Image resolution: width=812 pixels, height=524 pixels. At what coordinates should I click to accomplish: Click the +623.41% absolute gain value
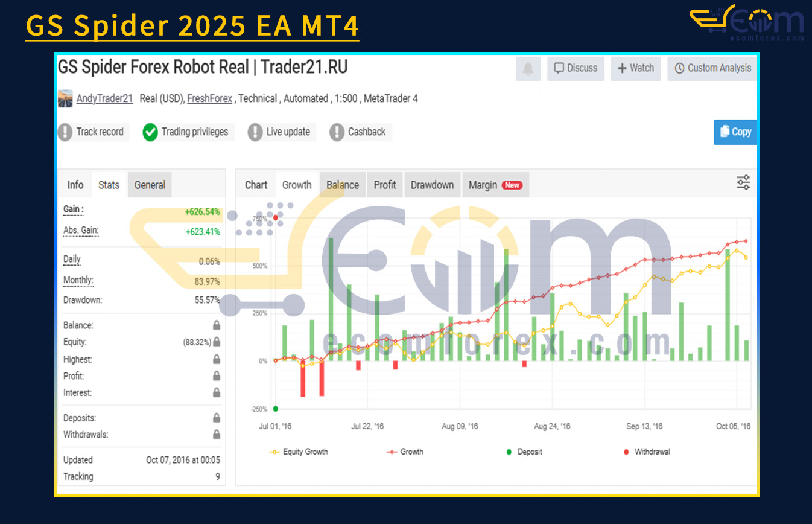click(202, 232)
